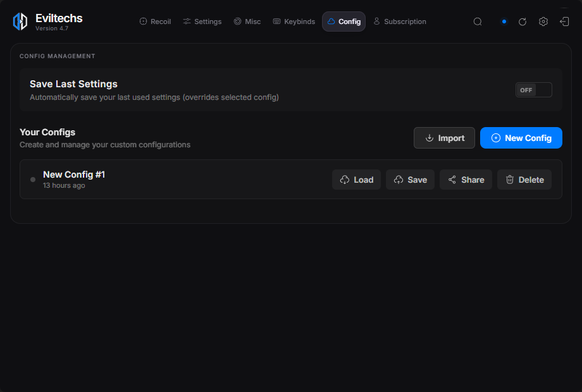Click the Eviltechs logo icon
This screenshot has width=582, height=392.
(x=20, y=21)
